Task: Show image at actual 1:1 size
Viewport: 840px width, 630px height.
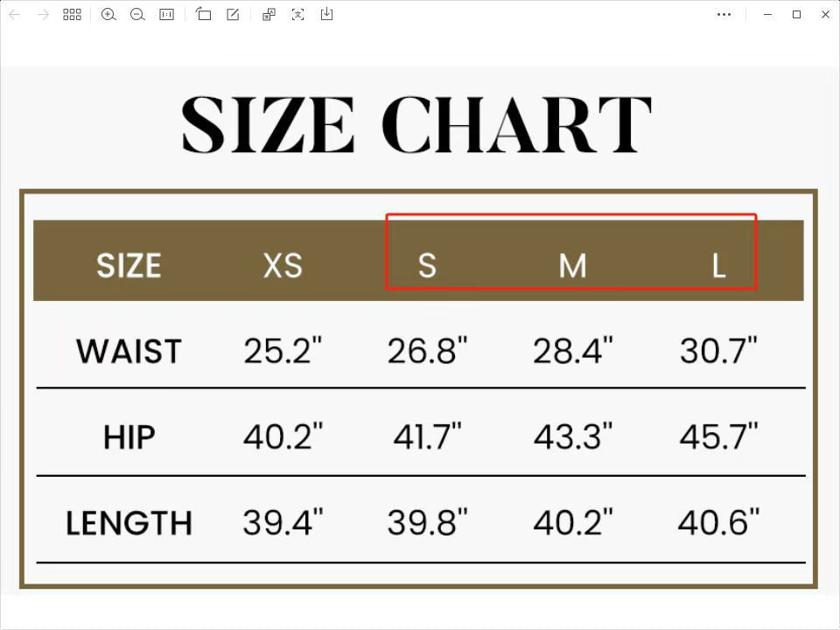Action: click(x=166, y=15)
